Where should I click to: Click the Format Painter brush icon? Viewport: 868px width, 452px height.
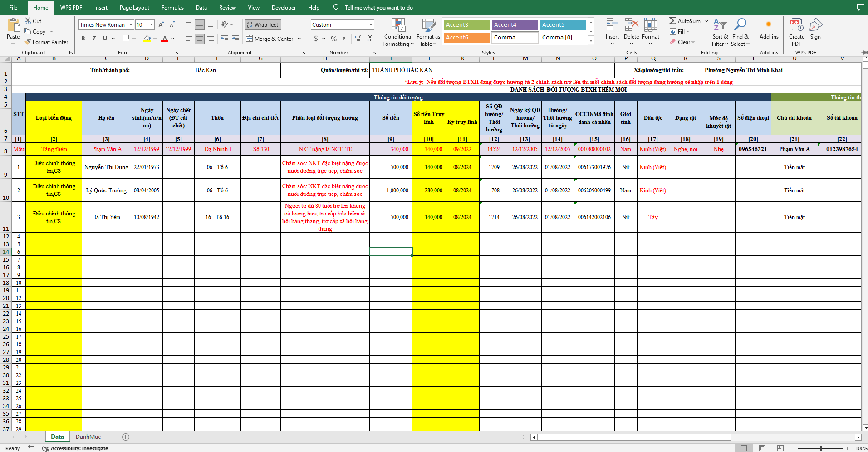[x=28, y=42]
